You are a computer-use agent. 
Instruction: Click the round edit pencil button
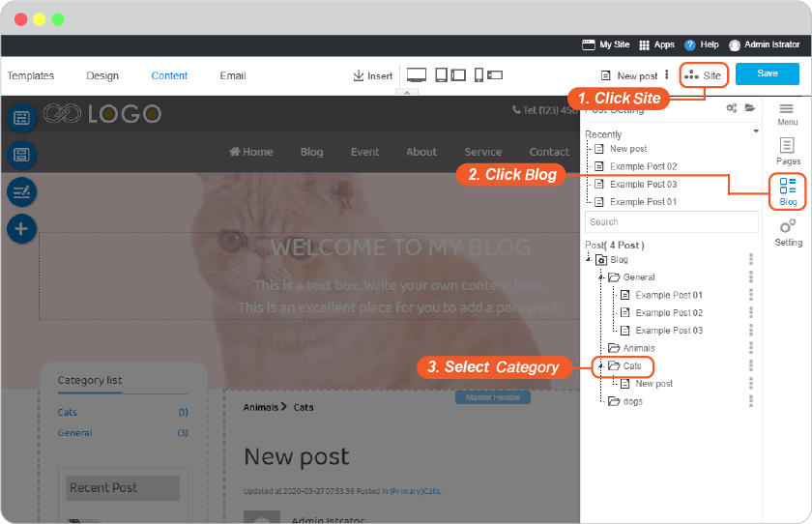tap(21, 192)
